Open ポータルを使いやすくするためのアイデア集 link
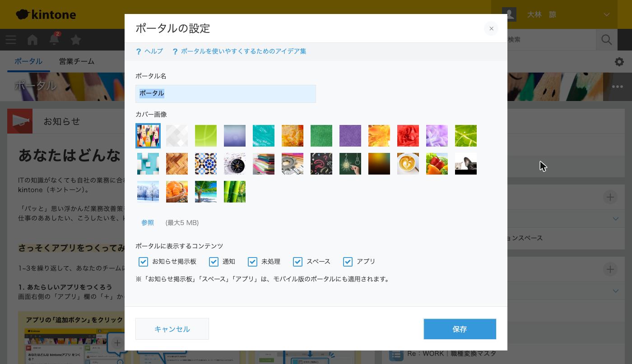 [244, 51]
